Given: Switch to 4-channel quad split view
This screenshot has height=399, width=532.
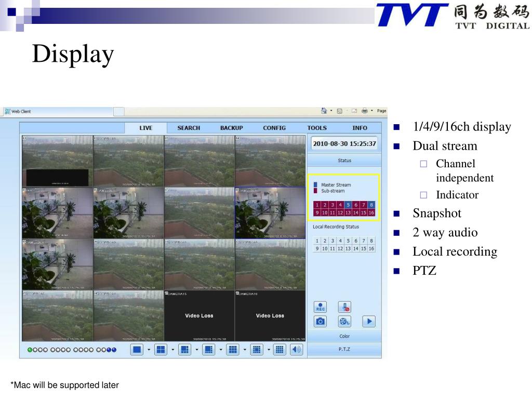Looking at the screenshot, I should [161, 350].
